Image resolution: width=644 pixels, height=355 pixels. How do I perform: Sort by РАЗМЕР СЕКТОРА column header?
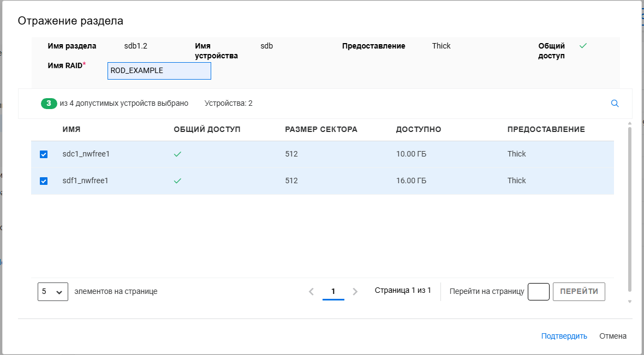pos(321,129)
